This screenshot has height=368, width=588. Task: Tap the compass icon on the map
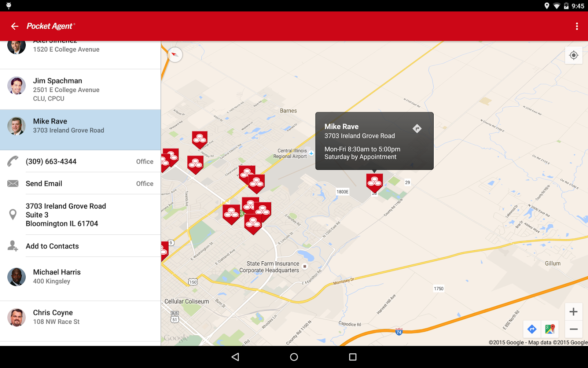coord(175,54)
